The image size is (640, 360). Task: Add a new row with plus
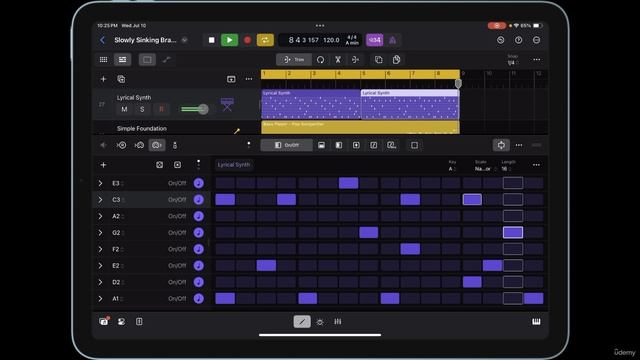pos(103,165)
